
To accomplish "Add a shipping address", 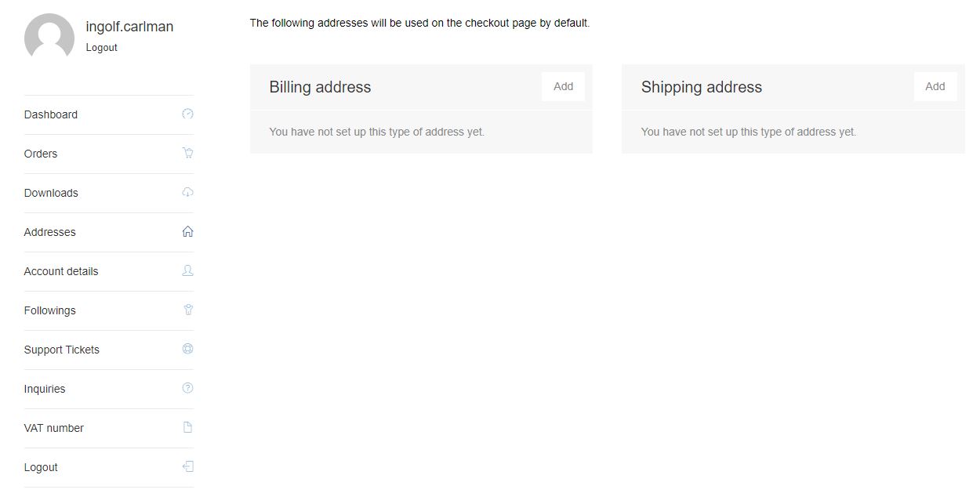I will [x=935, y=87].
